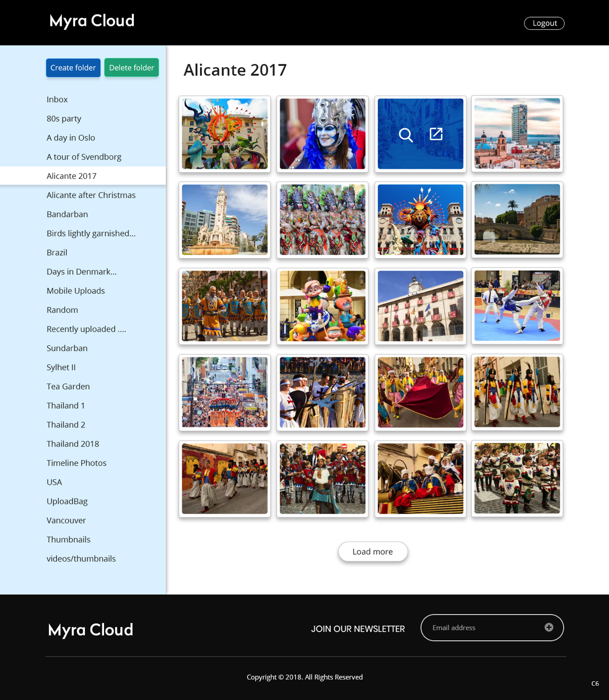Open the videos/thumbnails folder
This screenshot has height=700, width=609.
[x=81, y=559]
